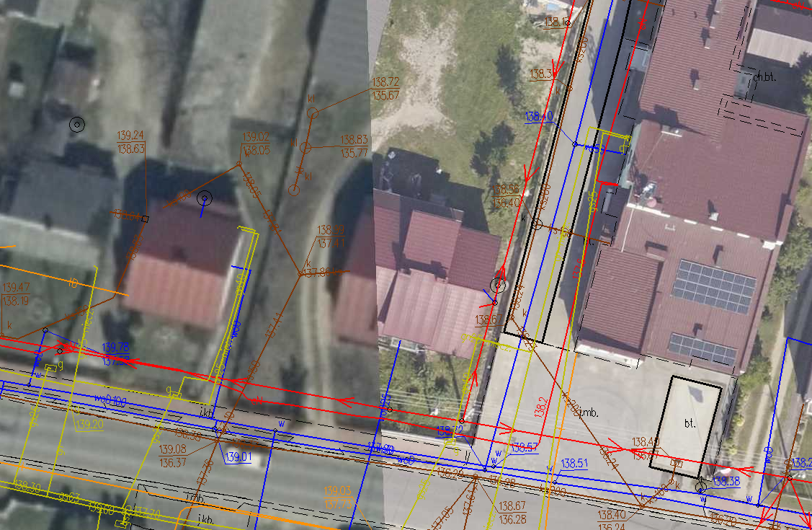Click the lowest 'kl' circle node
The height and width of the screenshot is (530, 812).
tap(293, 190)
